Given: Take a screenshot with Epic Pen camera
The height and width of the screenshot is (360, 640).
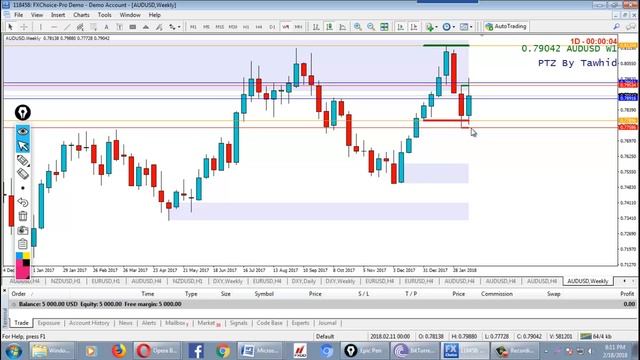Looking at the screenshot, I should pos(23,230).
